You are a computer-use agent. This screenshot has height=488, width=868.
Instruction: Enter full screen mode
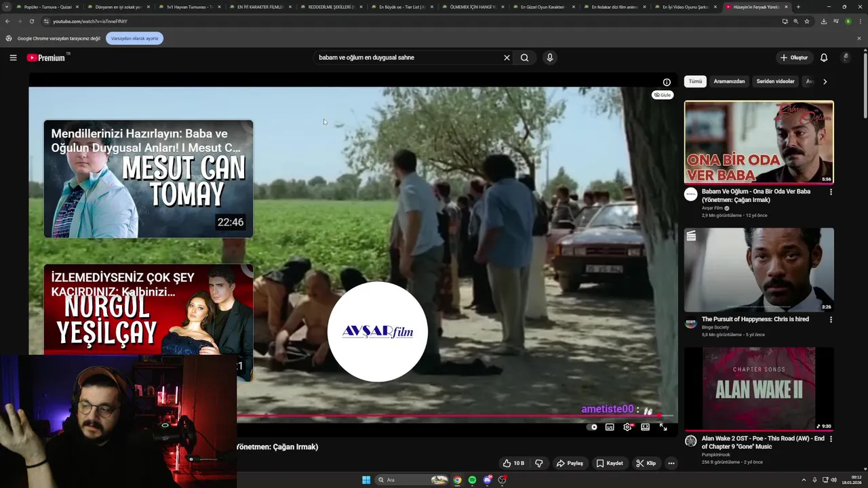[x=663, y=427]
